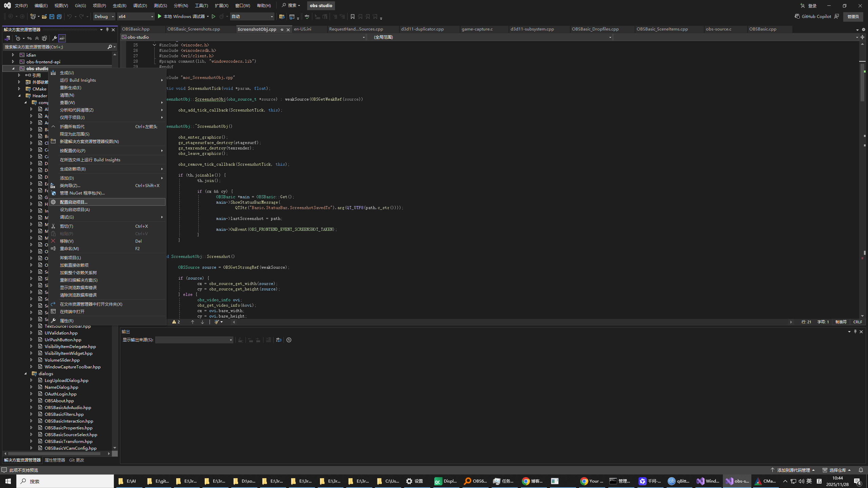Image resolution: width=868 pixels, height=488 pixels.
Task: Toggle word wrap in the output panel
Action: click(x=278, y=340)
